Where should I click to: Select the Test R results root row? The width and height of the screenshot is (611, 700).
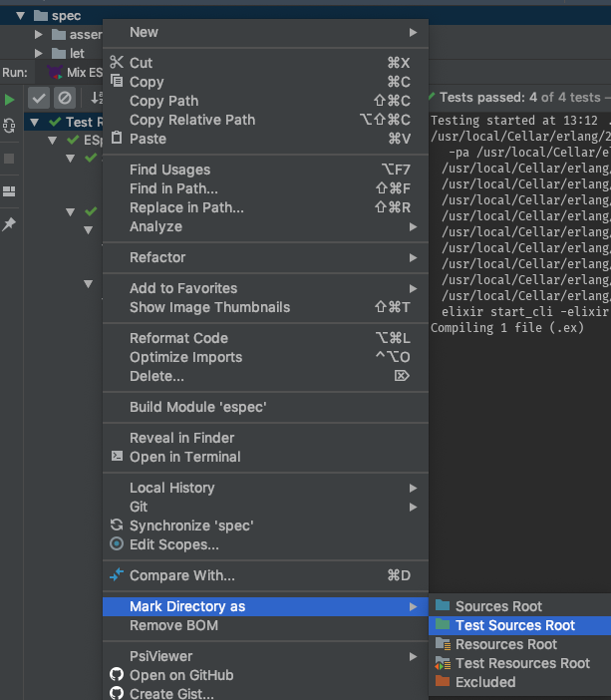pyautogui.click(x=64, y=122)
